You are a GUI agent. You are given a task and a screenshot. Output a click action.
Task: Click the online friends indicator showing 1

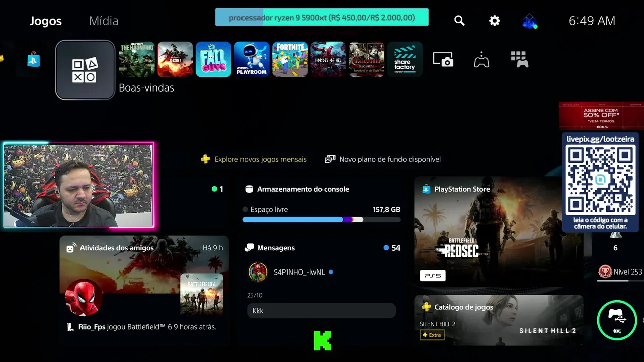click(217, 189)
